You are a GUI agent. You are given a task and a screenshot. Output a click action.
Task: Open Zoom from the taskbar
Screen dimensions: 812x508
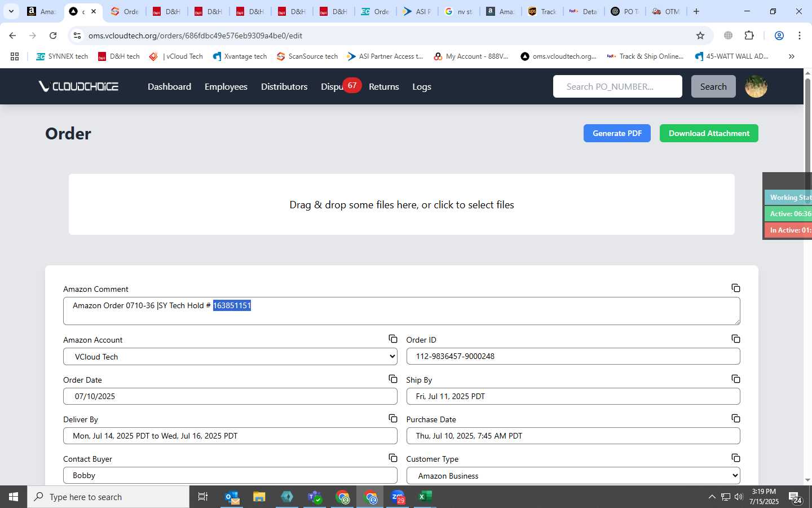398,497
